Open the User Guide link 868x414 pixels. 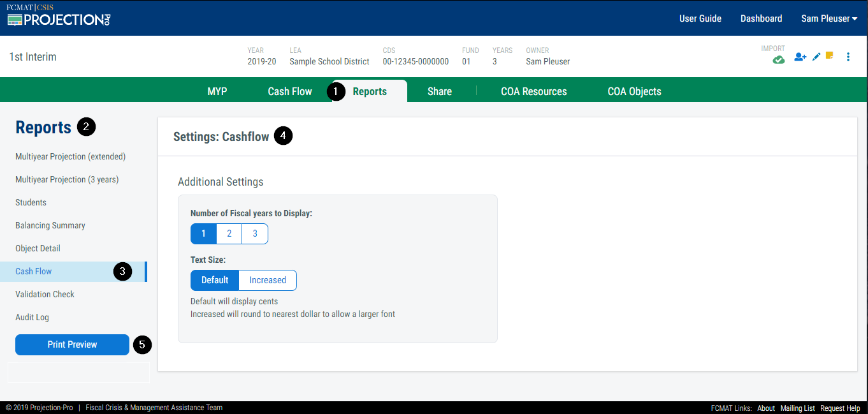coord(700,18)
